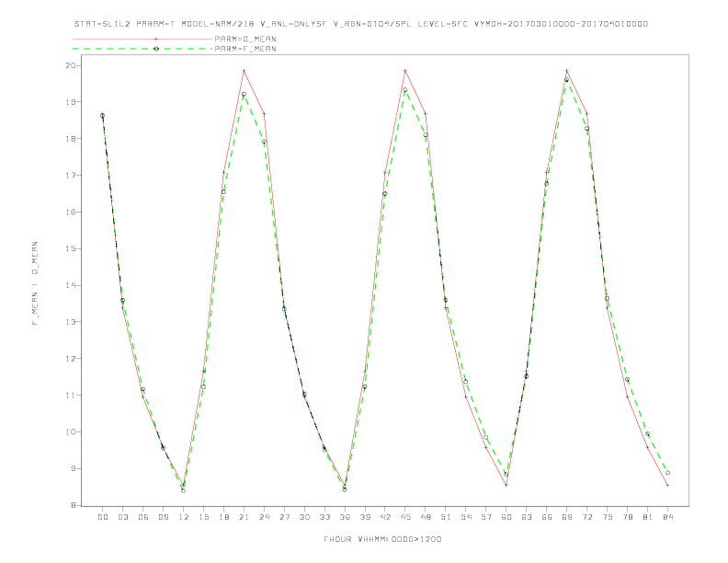Screen dimensions: 728x563
Task: Click the x-axis forecast hour label 48
Action: (x=426, y=517)
